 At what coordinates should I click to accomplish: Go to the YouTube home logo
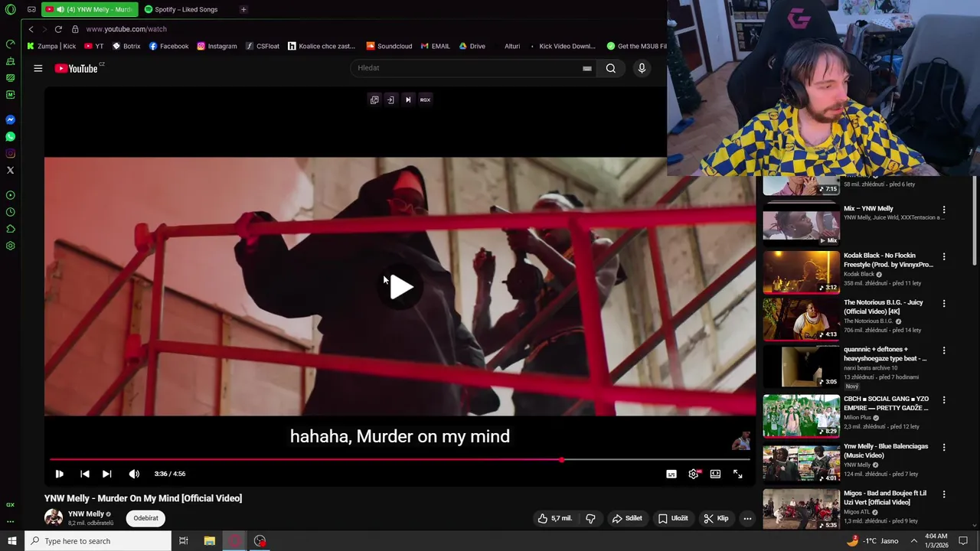pos(76,68)
